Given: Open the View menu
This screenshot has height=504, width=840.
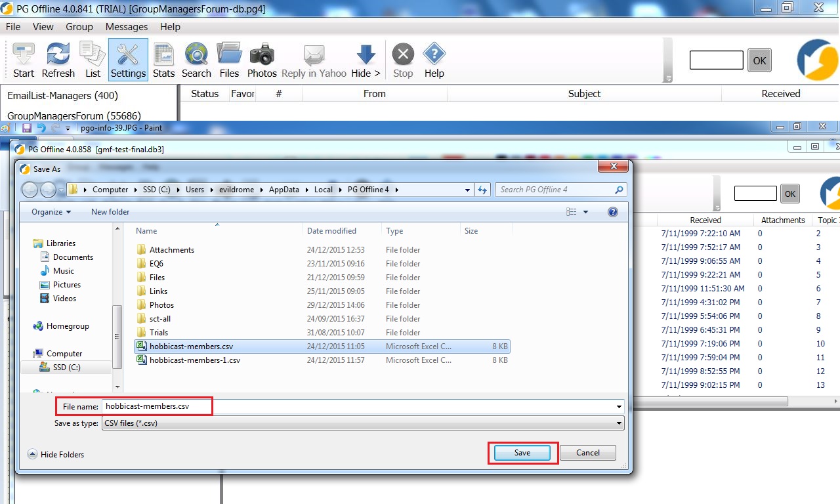Looking at the screenshot, I should pyautogui.click(x=43, y=27).
